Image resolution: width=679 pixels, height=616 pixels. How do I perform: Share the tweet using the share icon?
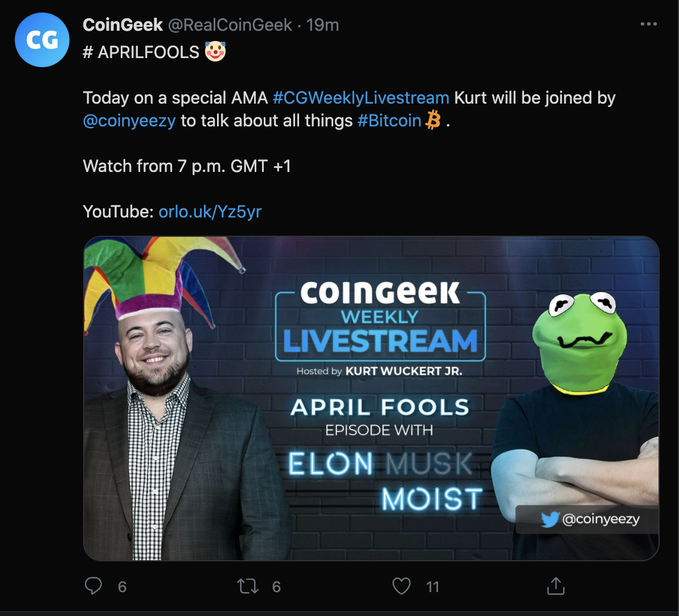click(555, 586)
